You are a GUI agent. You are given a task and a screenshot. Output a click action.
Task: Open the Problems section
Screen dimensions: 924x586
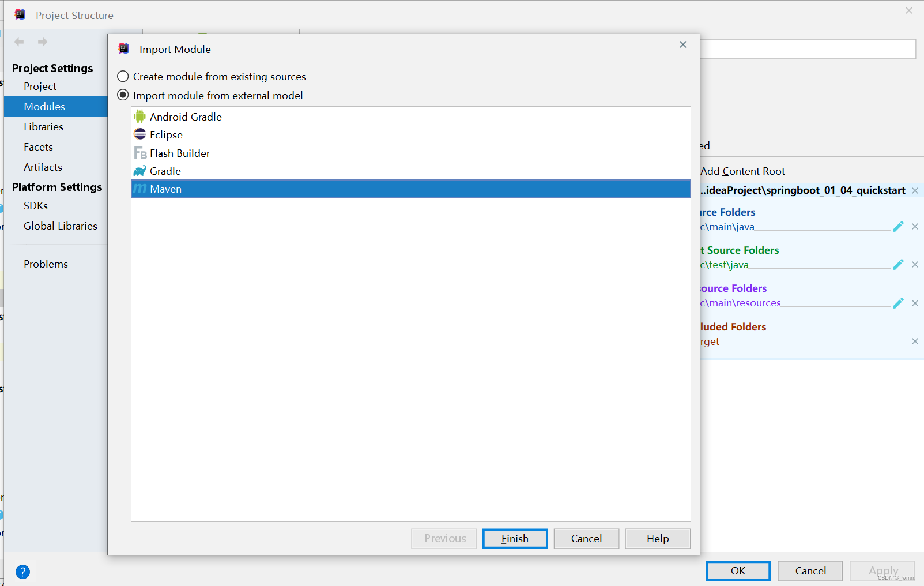(46, 264)
